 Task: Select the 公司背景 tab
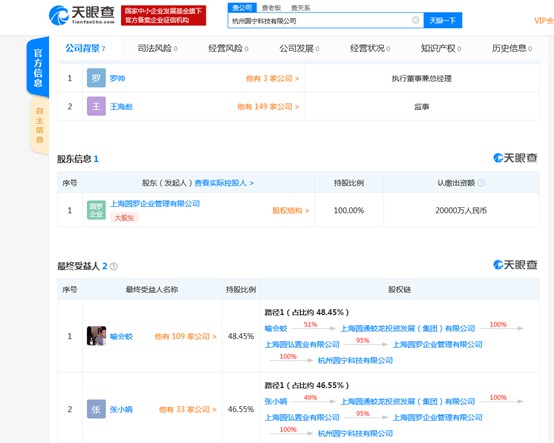[85, 48]
